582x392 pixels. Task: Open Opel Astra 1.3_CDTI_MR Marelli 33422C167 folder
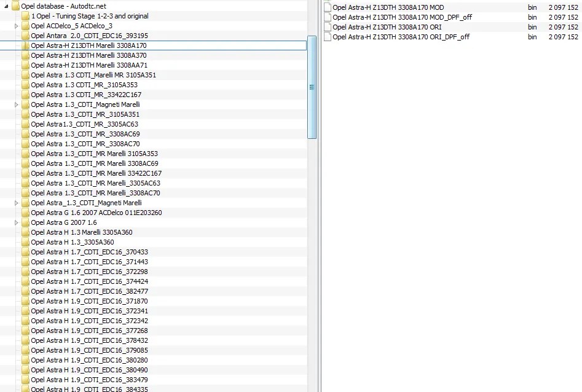coord(96,173)
